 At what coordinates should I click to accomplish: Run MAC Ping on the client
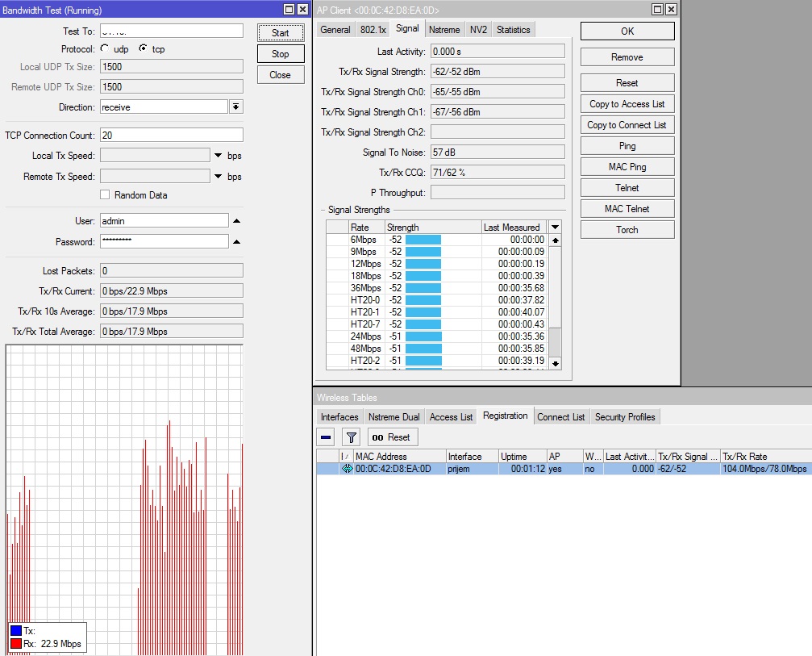tap(627, 167)
